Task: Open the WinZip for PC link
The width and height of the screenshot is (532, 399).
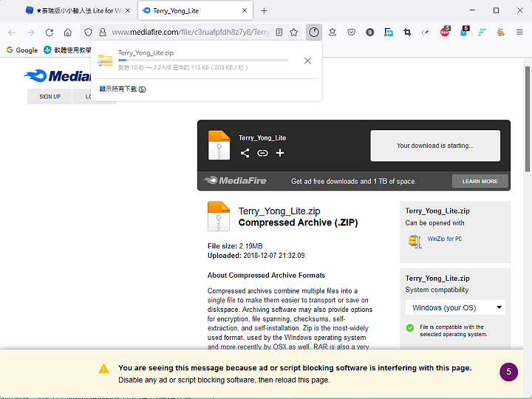Action: 445,239
